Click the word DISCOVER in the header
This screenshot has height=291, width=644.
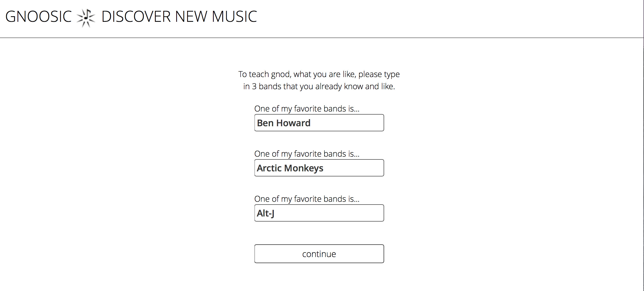(136, 17)
